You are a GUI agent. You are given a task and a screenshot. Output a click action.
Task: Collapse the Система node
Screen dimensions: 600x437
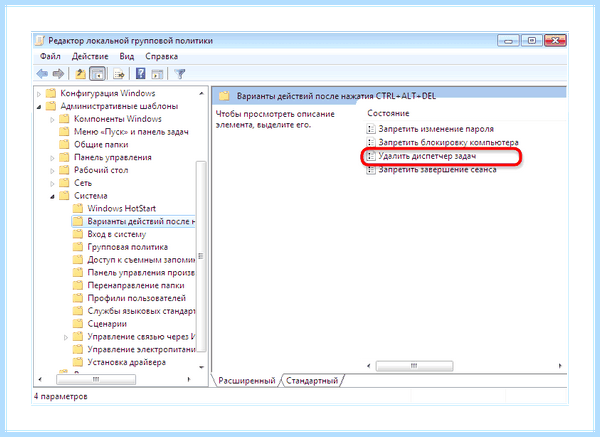pos(52,196)
